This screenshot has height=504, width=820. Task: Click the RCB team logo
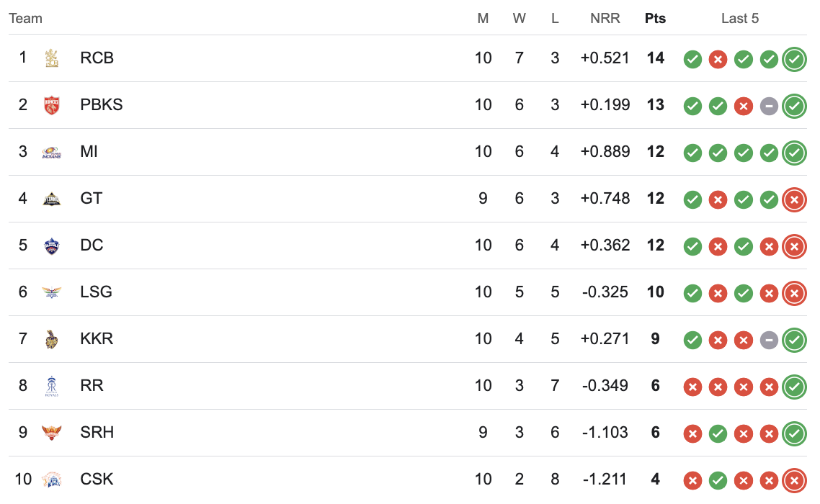click(x=51, y=58)
